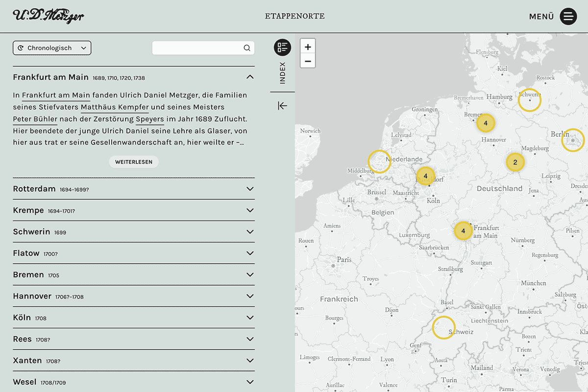Viewport: 588px width, 392px height.
Task: Click the Bremen list heading
Action: coord(28,275)
